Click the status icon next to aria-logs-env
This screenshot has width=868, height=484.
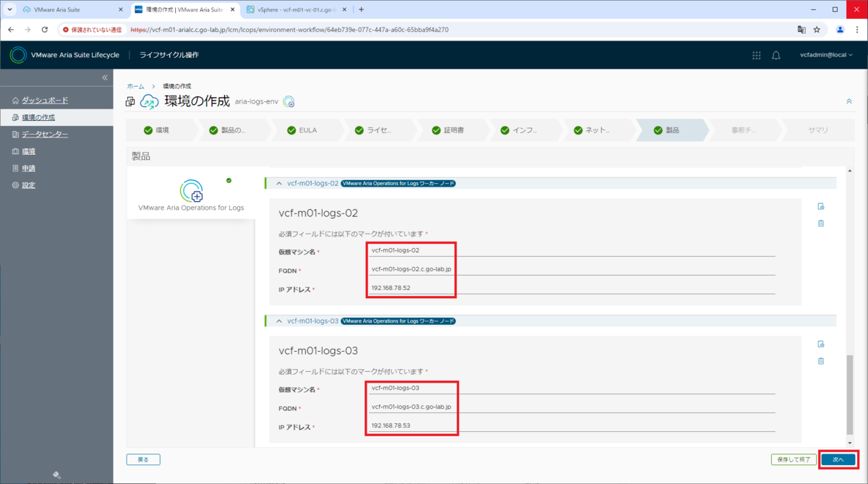[x=289, y=102]
